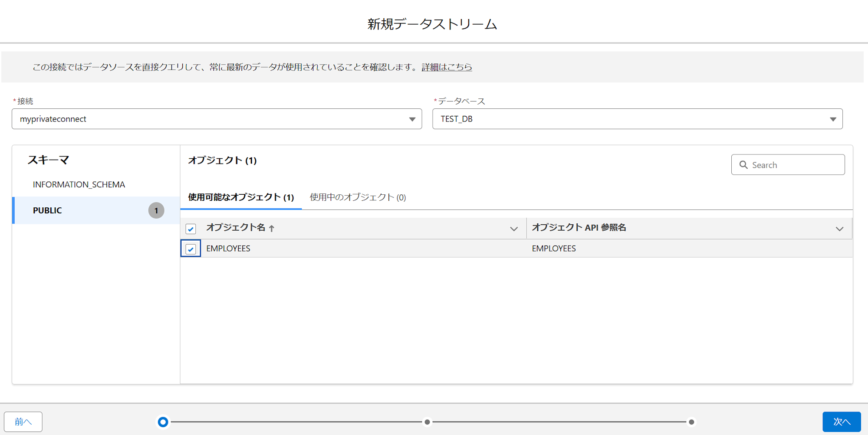Click the 前へ button
The height and width of the screenshot is (435, 868).
tap(23, 422)
